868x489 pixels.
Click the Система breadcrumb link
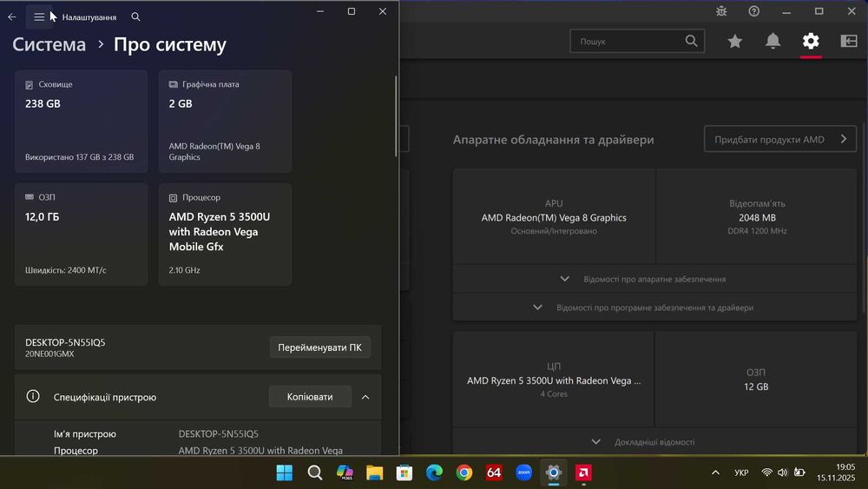(x=49, y=44)
